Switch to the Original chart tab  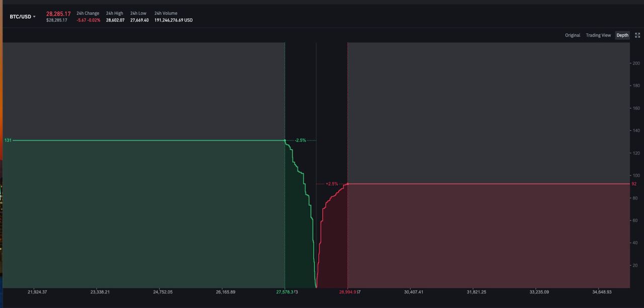(x=573, y=35)
